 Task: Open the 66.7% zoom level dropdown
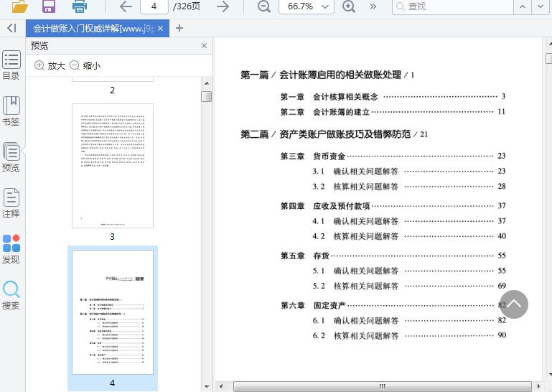coord(307,6)
